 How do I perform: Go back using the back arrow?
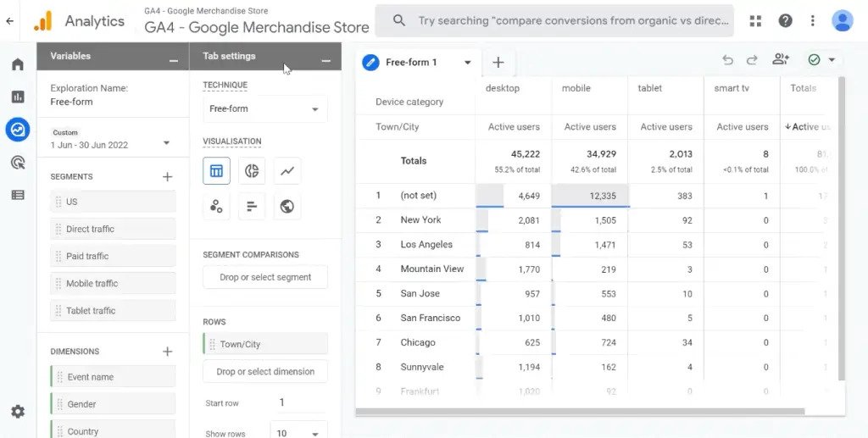click(x=9, y=21)
